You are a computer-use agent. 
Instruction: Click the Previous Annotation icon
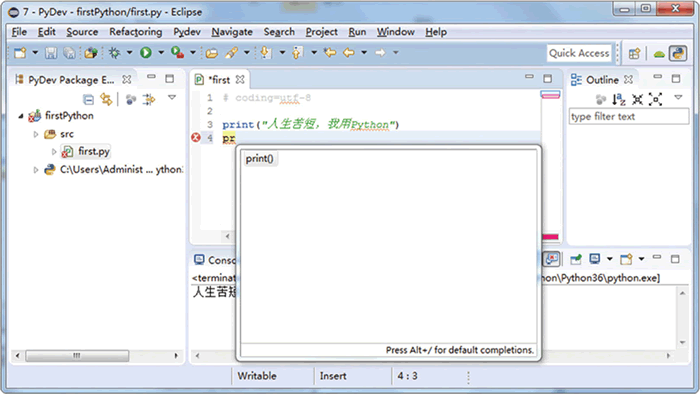coord(297,53)
